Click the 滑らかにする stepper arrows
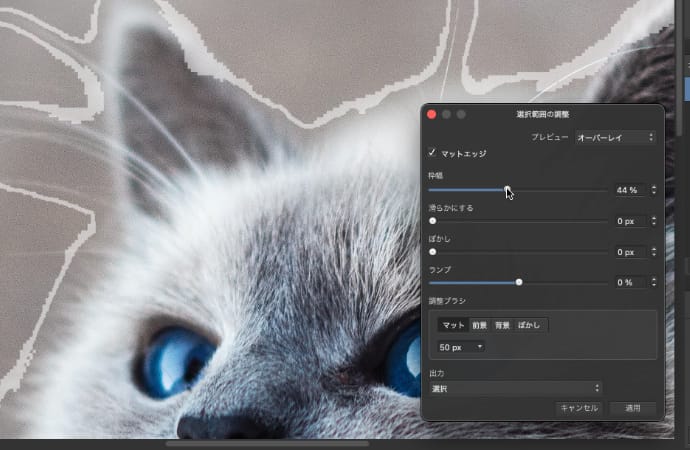This screenshot has width=690, height=450. point(653,221)
